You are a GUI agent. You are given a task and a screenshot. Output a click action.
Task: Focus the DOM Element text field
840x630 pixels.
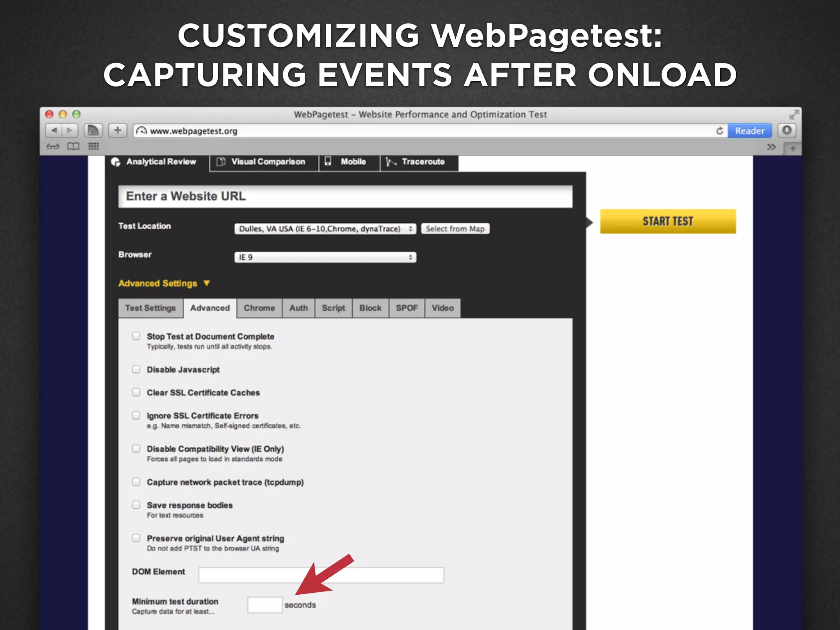pos(321,575)
